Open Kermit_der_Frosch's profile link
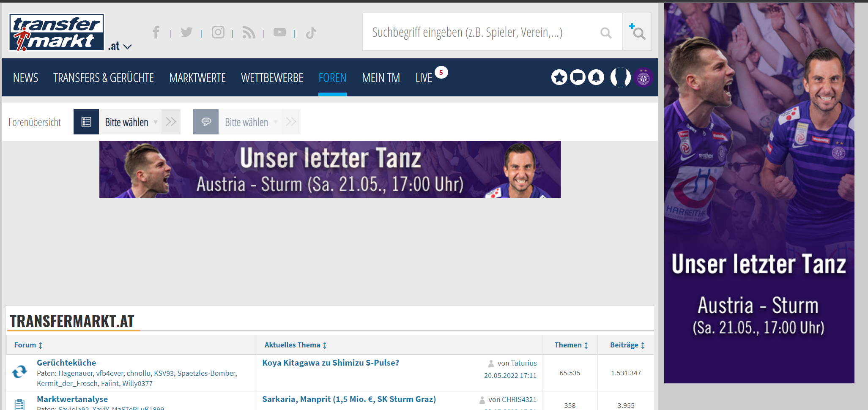The image size is (868, 410). pyautogui.click(x=67, y=383)
